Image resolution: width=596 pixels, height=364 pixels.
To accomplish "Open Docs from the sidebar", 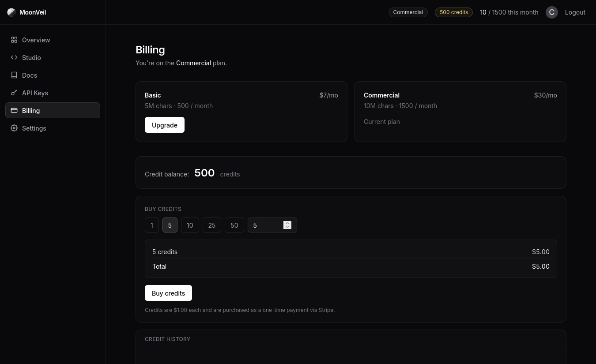I will tap(53, 75).
